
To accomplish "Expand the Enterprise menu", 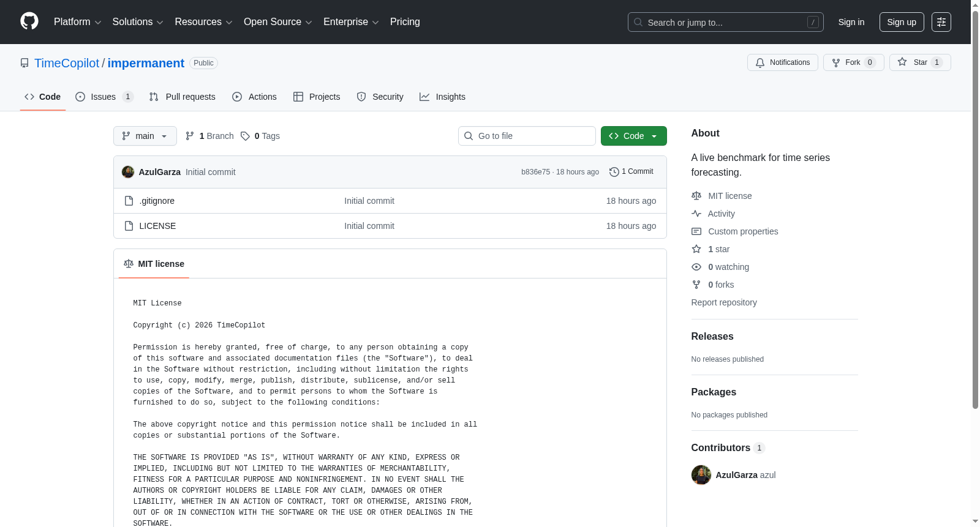I will tap(351, 22).
